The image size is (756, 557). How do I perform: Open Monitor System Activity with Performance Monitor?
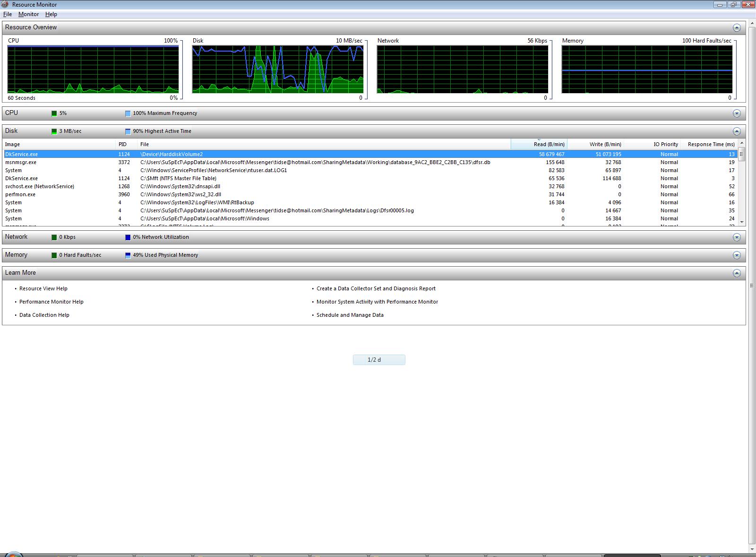click(377, 302)
